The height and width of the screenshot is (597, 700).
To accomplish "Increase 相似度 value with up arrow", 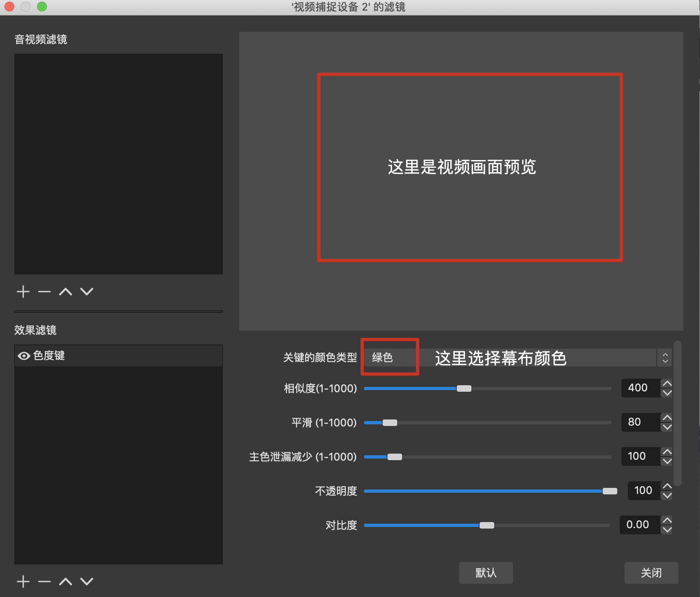I will point(667,384).
